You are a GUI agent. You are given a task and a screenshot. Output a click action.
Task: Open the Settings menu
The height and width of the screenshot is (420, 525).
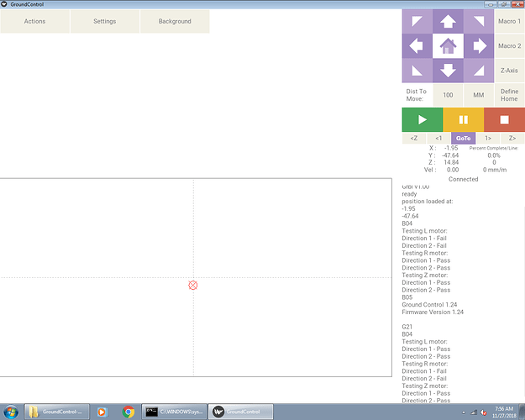pyautogui.click(x=105, y=21)
